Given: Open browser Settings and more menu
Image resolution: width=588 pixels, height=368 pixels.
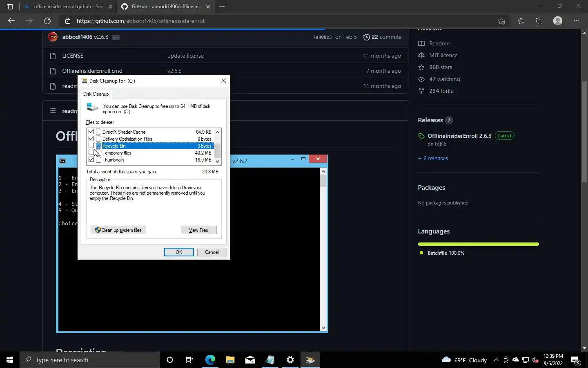Looking at the screenshot, I should point(577,21).
